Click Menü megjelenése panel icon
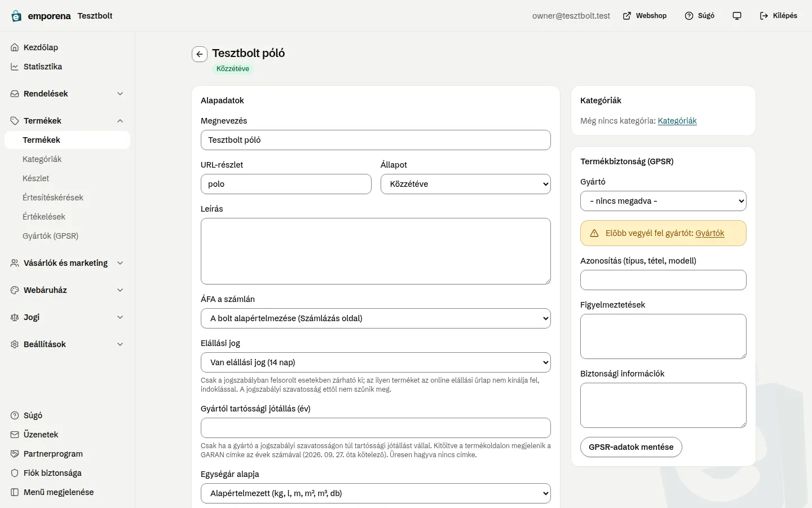 coord(15,492)
